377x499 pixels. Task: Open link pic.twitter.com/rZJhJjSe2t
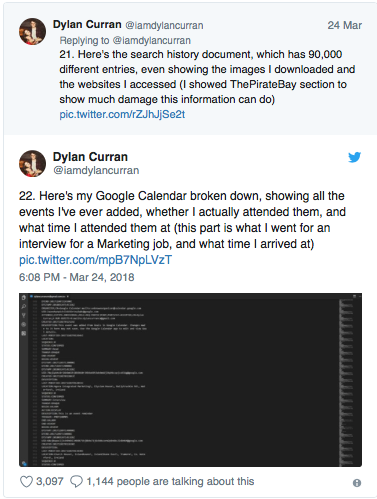pyautogui.click(x=122, y=114)
